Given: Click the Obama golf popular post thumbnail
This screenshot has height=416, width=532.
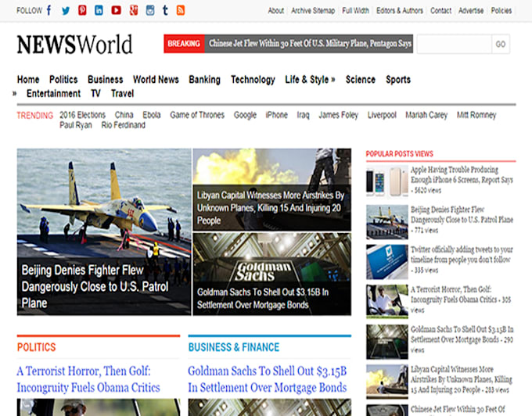Looking at the screenshot, I should click(x=387, y=302).
